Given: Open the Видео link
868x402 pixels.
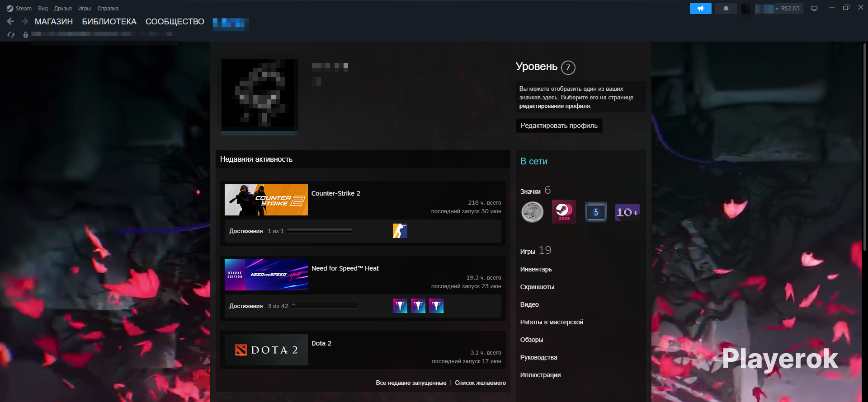Looking at the screenshot, I should point(529,304).
